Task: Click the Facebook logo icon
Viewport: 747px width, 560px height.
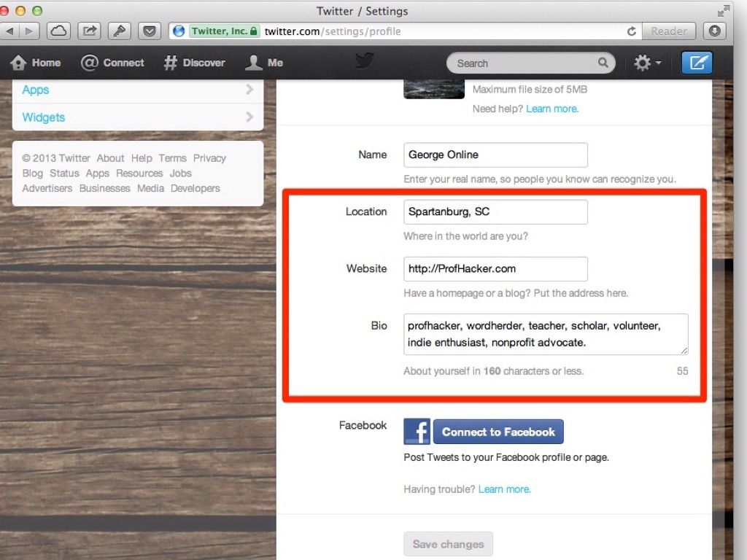Action: click(417, 432)
